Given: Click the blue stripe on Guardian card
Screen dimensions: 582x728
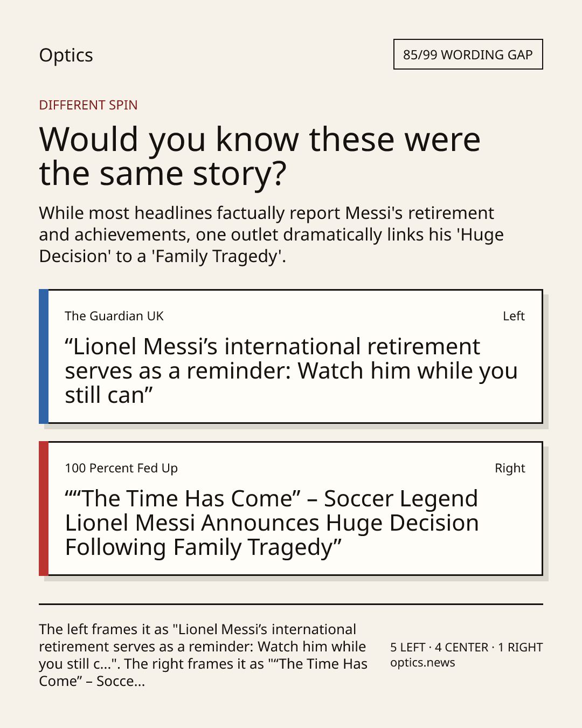Looking at the screenshot, I should pyautogui.click(x=44, y=356).
